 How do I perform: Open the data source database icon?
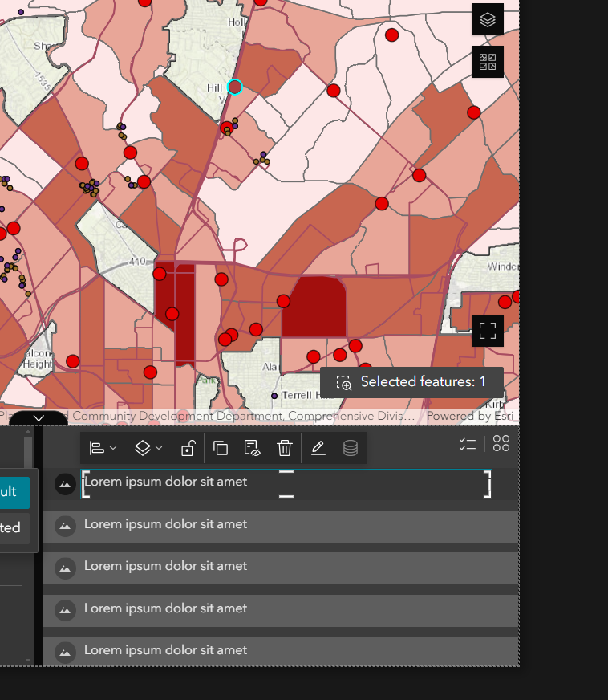(351, 449)
